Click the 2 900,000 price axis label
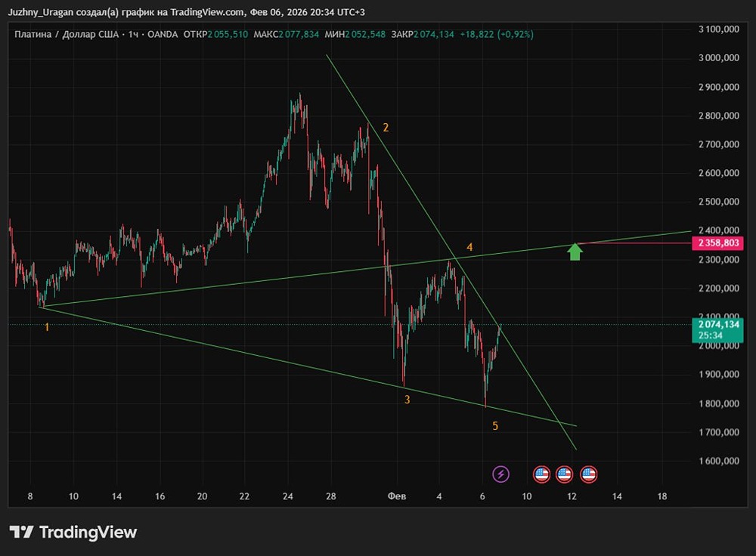The image size is (756, 556). pyautogui.click(x=719, y=87)
